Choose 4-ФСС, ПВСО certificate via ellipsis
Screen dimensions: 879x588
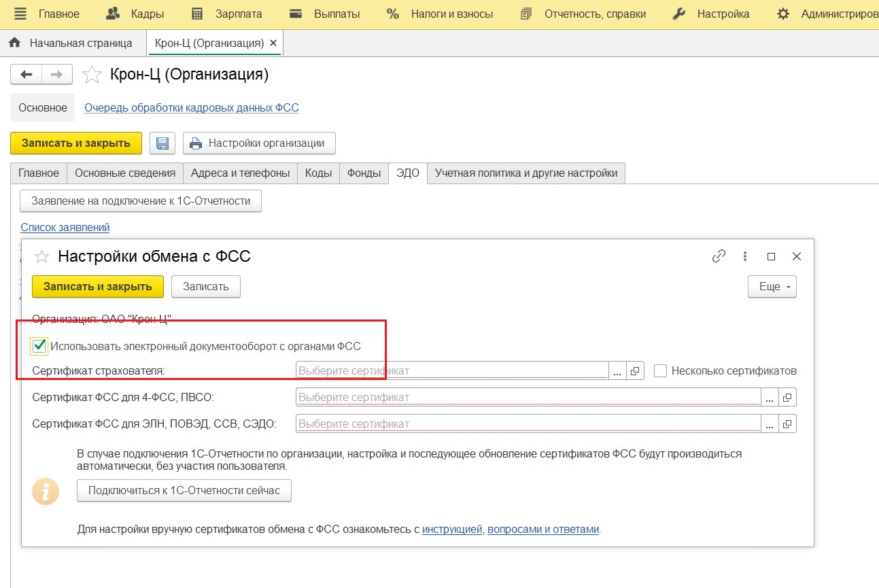pos(770,397)
